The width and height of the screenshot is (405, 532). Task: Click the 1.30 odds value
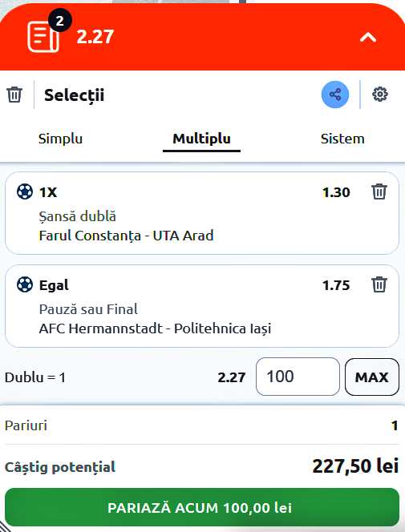point(336,192)
